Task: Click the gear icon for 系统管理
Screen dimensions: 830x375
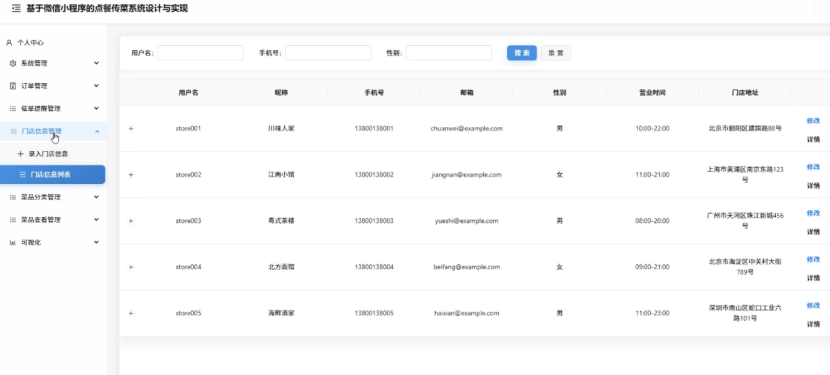Action: click(x=13, y=63)
